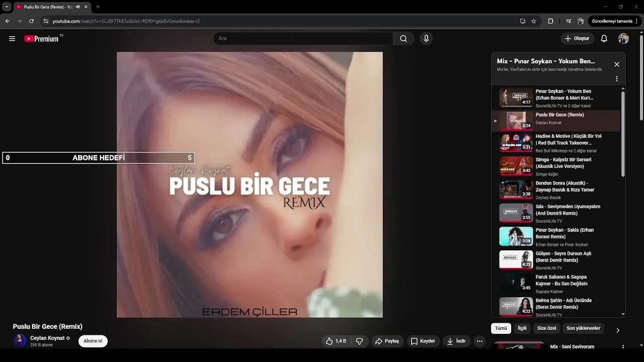Open Chrome profile avatar in toolbar
This screenshot has width=644, height=362.
click(x=581, y=21)
